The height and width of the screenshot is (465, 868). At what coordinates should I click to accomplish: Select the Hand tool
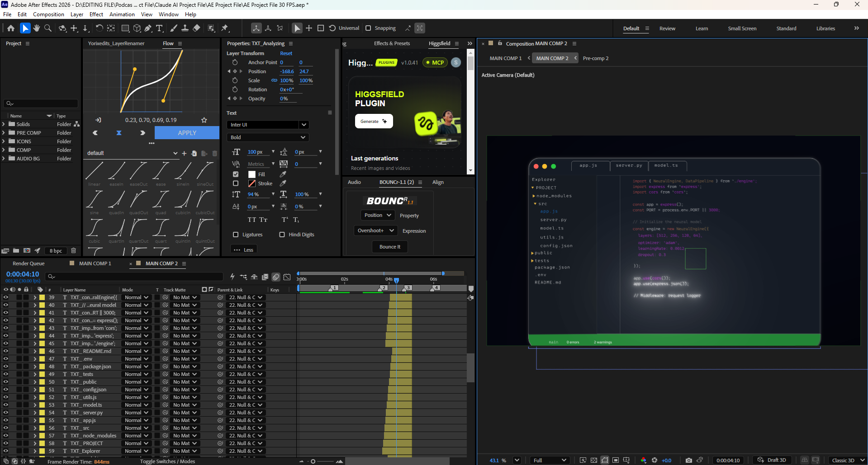37,28
